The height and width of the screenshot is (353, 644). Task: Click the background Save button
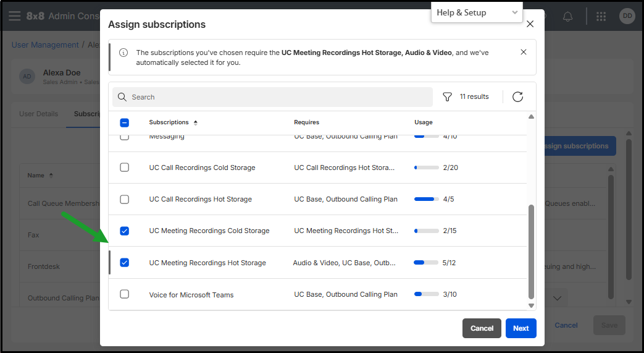point(609,325)
